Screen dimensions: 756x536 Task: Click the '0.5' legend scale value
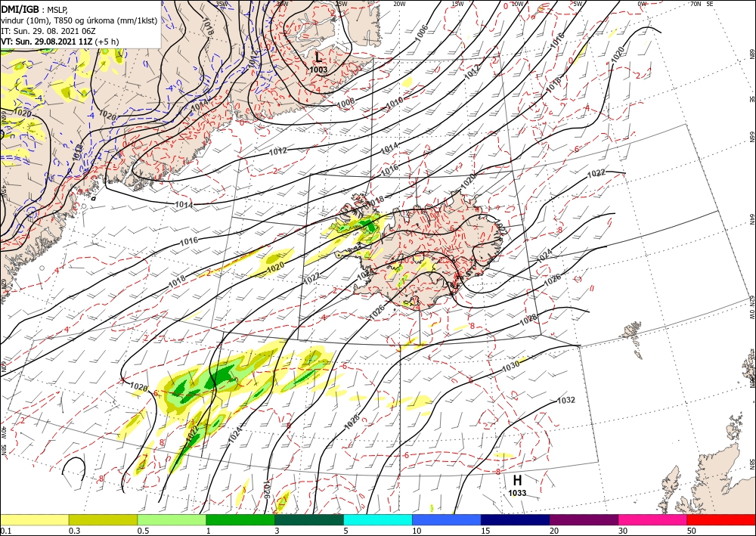[143, 531]
